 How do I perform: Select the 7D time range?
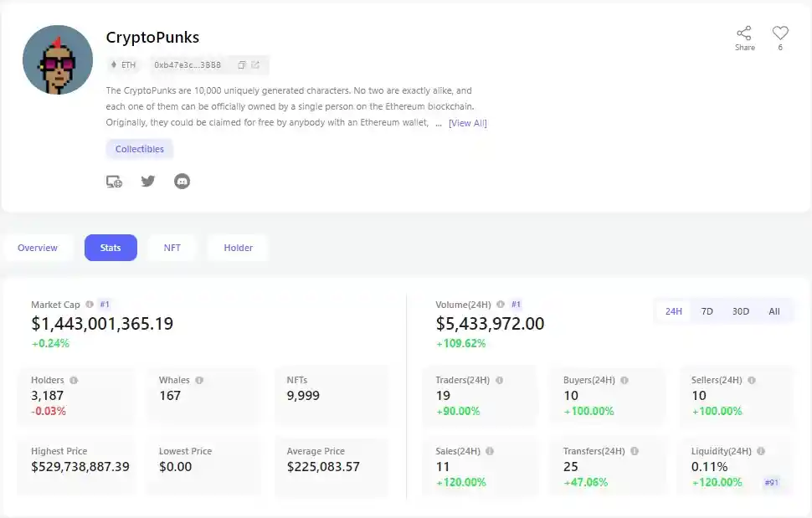click(x=707, y=310)
